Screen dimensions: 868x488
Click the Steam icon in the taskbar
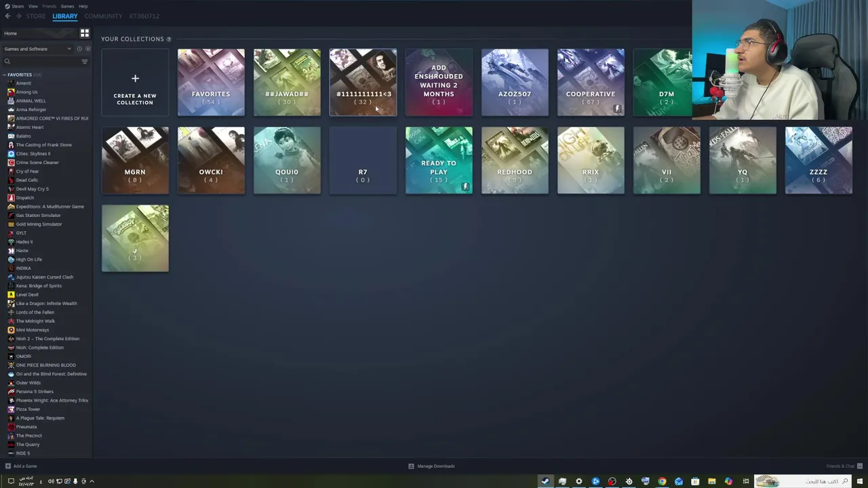(545, 481)
